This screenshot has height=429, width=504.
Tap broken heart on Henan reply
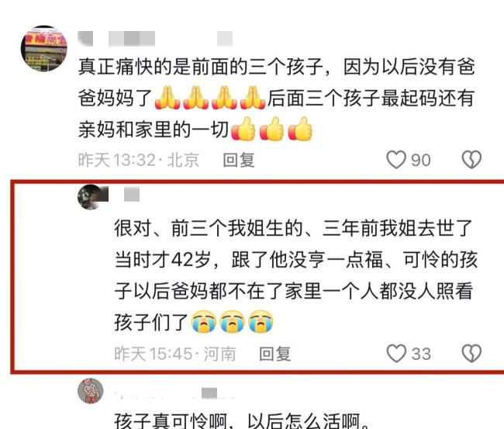coord(471,354)
